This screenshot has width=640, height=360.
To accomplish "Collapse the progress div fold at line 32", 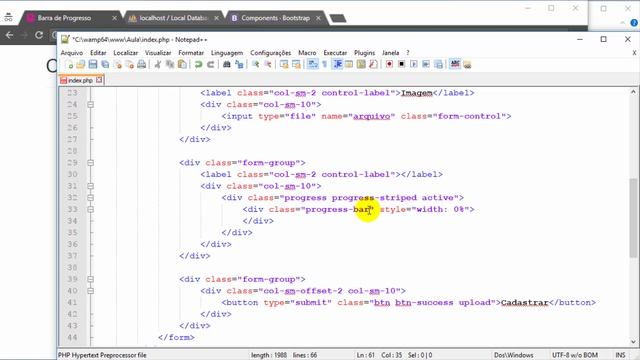I will pyautogui.click(x=91, y=198).
